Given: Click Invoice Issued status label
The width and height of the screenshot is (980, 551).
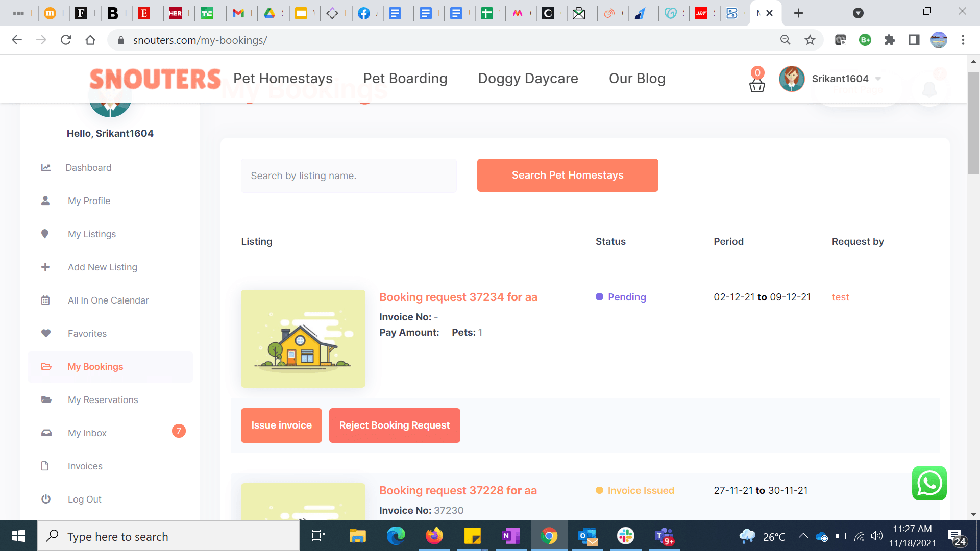Looking at the screenshot, I should point(641,490).
